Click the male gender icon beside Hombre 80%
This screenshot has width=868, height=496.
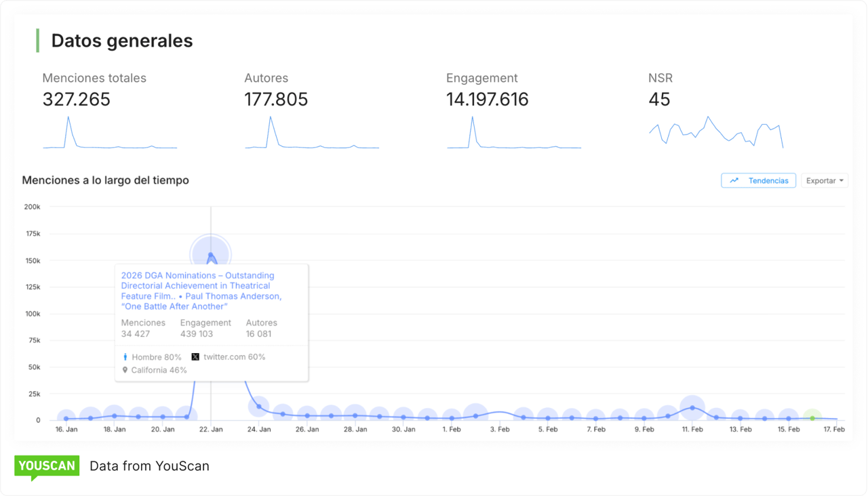tap(125, 356)
